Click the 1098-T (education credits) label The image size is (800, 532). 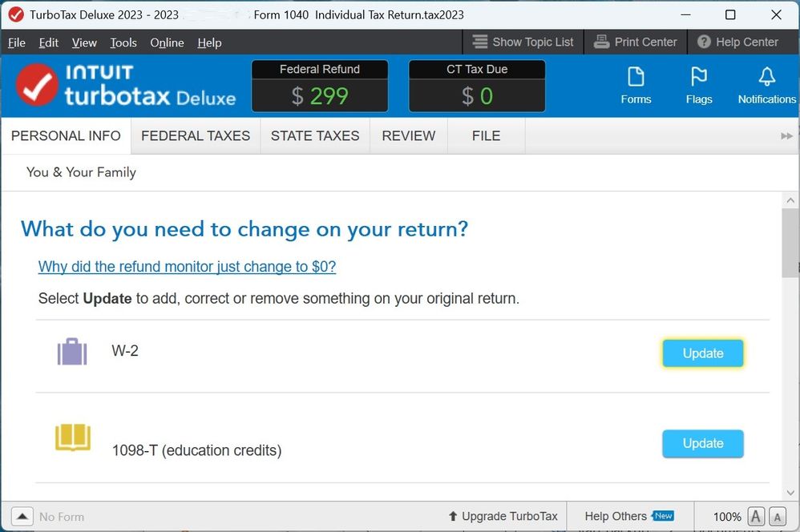click(197, 450)
